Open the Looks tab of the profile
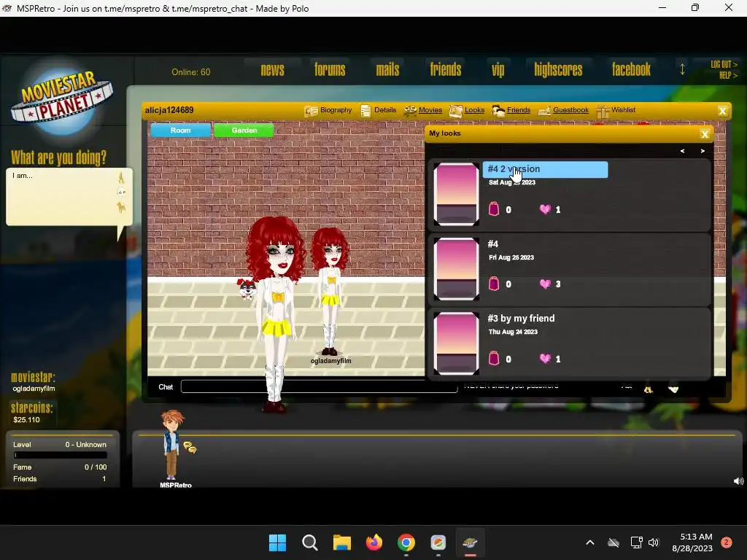Screen dimensions: 747x560 [x=474, y=110]
